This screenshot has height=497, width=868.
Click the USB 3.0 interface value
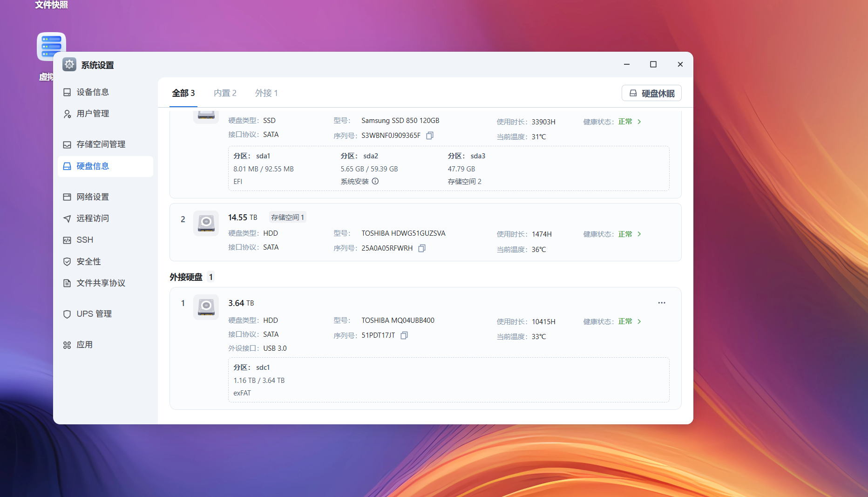coord(275,348)
